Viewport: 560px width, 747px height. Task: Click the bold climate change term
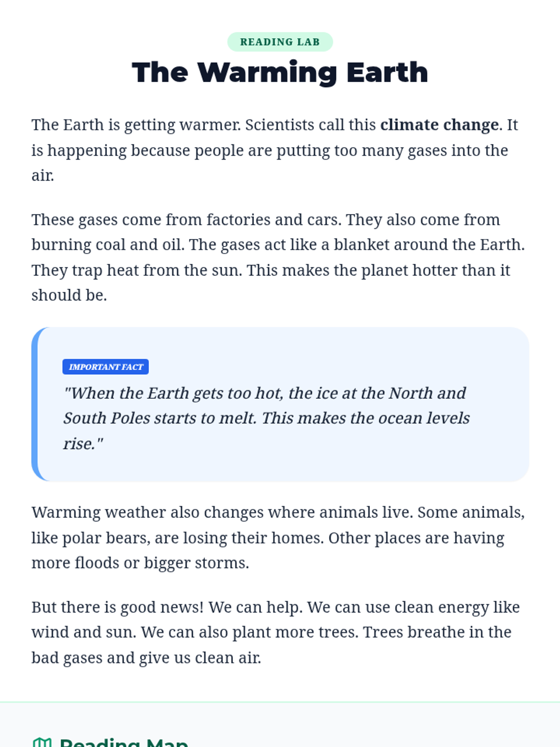[440, 125]
